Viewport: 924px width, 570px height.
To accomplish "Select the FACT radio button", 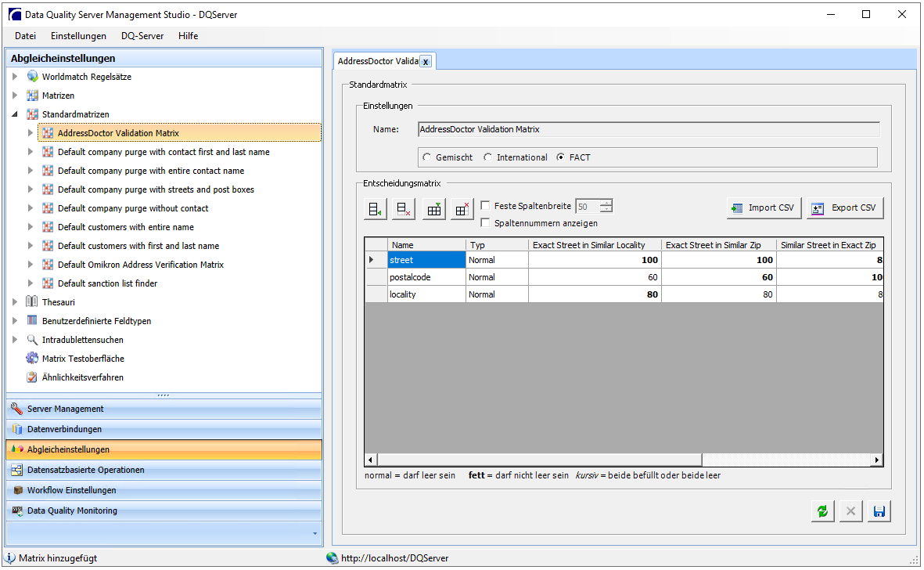I will [560, 157].
